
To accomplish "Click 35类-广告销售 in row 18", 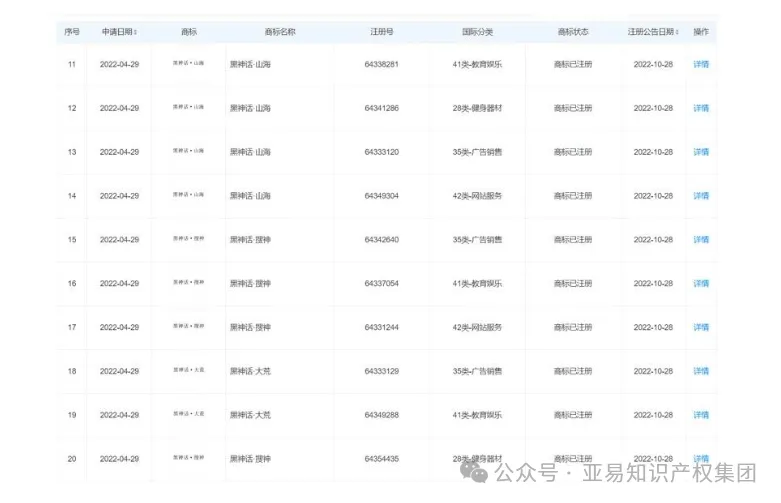I will [x=477, y=371].
